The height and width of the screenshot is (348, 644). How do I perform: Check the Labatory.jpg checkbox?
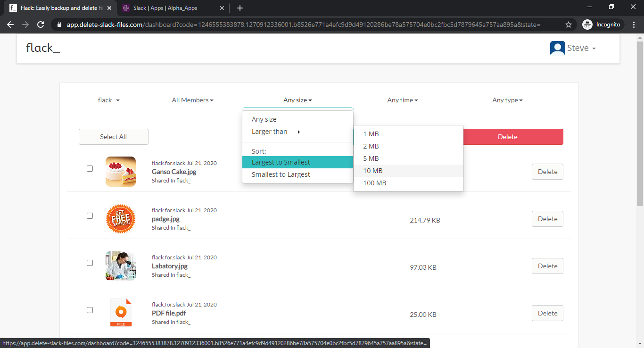[90, 263]
